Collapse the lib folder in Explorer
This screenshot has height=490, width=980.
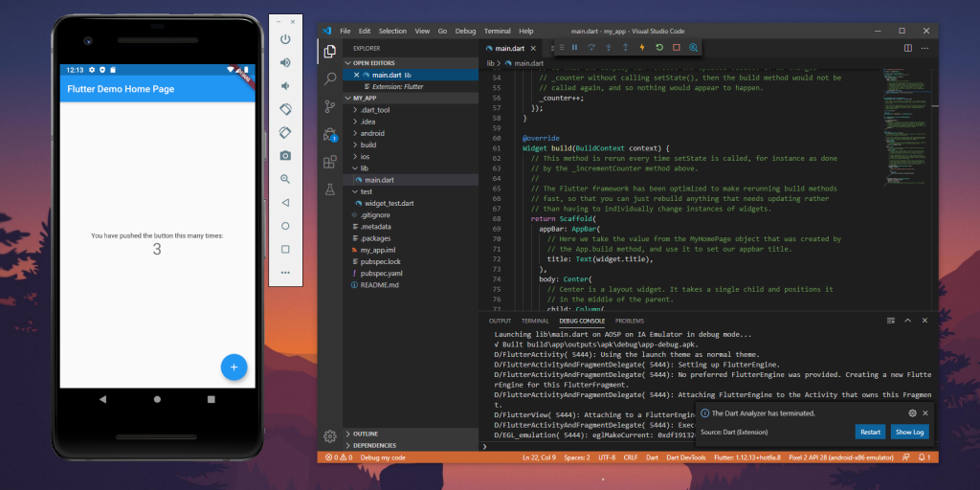click(364, 167)
